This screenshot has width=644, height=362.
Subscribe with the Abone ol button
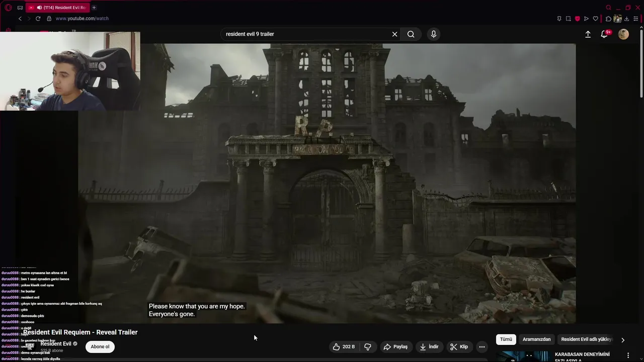click(x=100, y=346)
